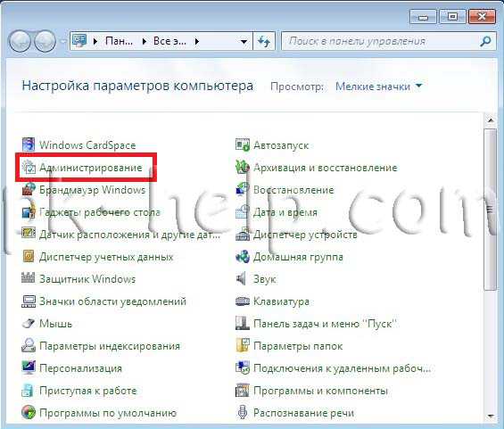
Task: Open the Распознавание речи microphone icon
Action: (x=243, y=412)
